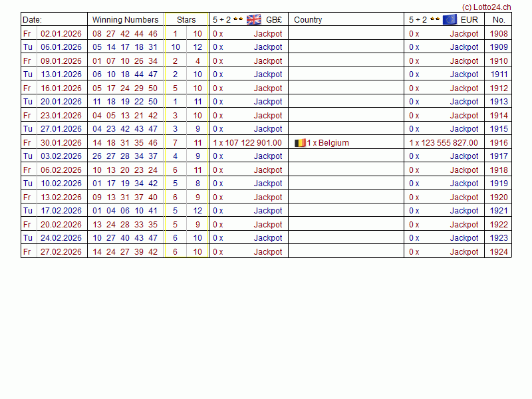
Task: Click the EUR Jackpot text for 06.01.2026
Action: click(x=464, y=47)
